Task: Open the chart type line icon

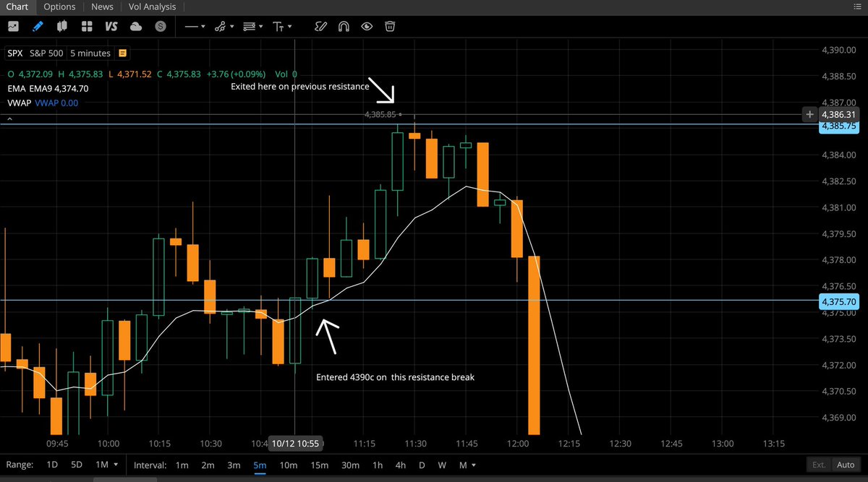Action: click(13, 26)
